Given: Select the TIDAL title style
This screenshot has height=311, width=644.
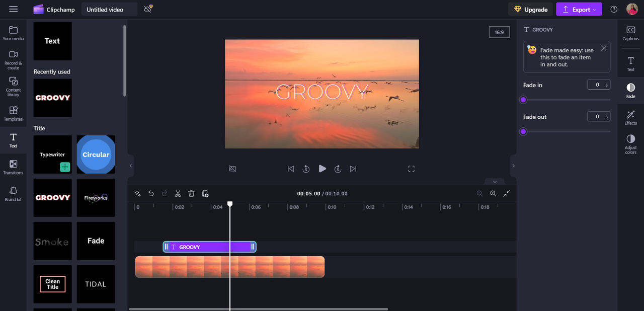Looking at the screenshot, I should 96,284.
